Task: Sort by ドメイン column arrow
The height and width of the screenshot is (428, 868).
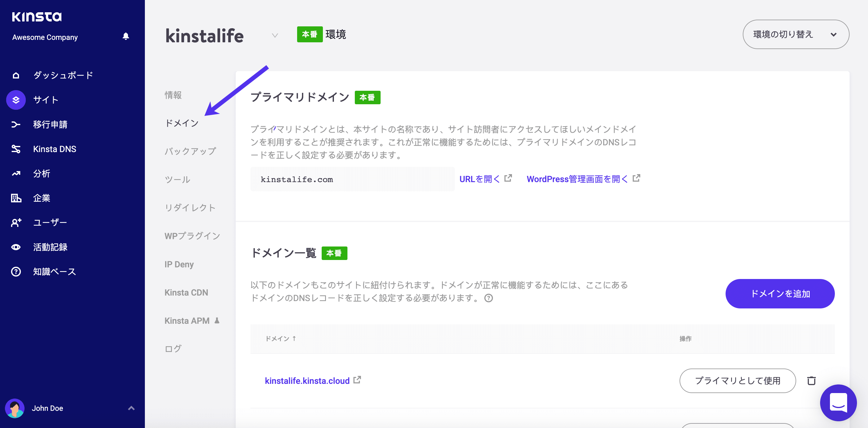Action: pos(294,338)
